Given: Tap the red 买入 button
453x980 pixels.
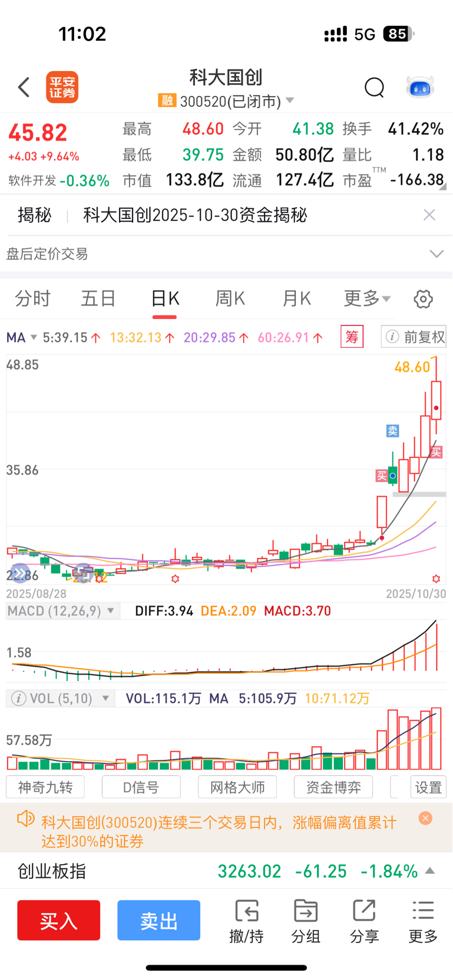Looking at the screenshot, I should point(58,920).
